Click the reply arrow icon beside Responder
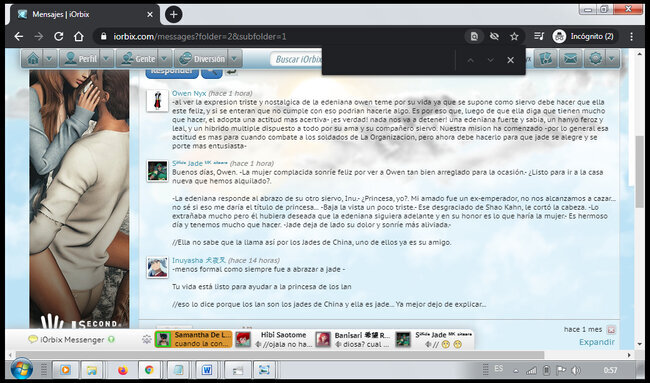650x383 pixels. (232, 72)
